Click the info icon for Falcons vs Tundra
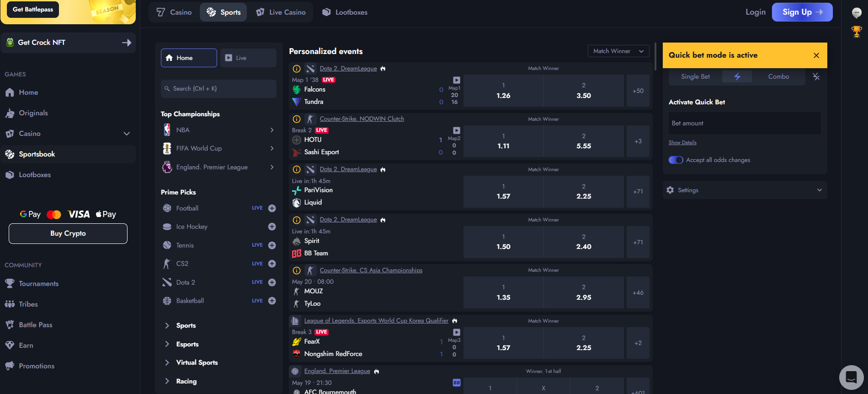The height and width of the screenshot is (394, 868). pyautogui.click(x=297, y=69)
